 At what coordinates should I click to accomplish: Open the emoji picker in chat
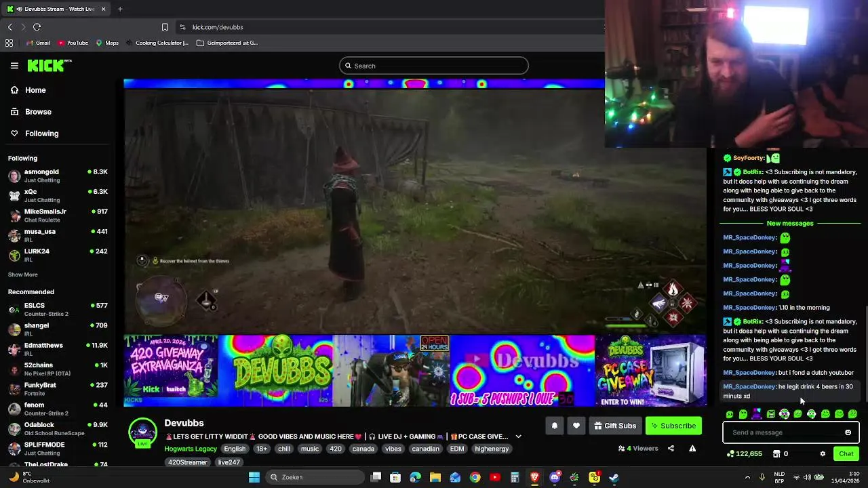click(x=848, y=432)
